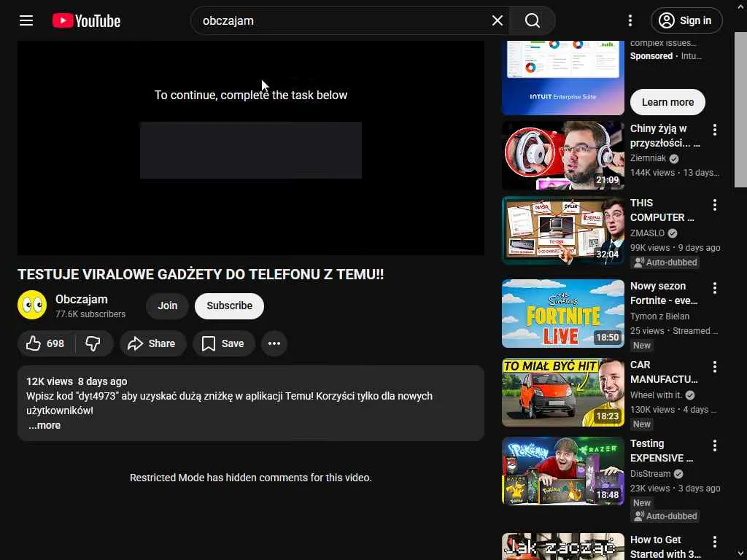Click Tymon z Bielan channel name
This screenshot has width=747, height=560.
pyautogui.click(x=659, y=316)
